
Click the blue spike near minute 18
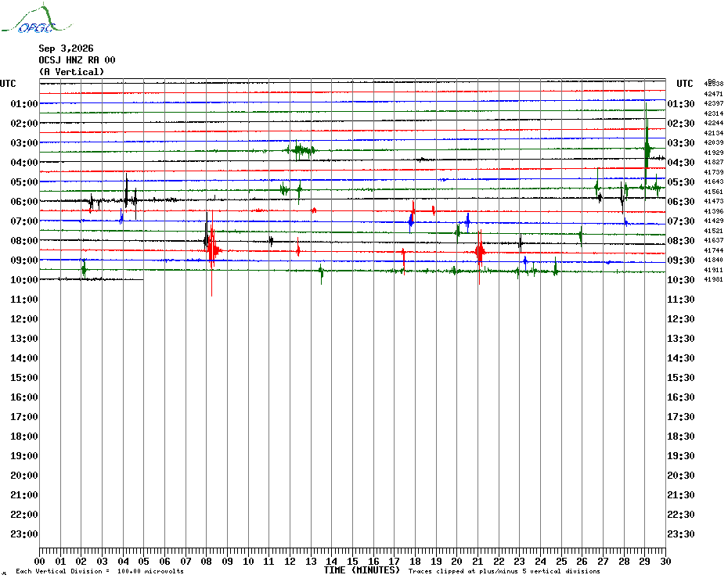[x=411, y=221]
